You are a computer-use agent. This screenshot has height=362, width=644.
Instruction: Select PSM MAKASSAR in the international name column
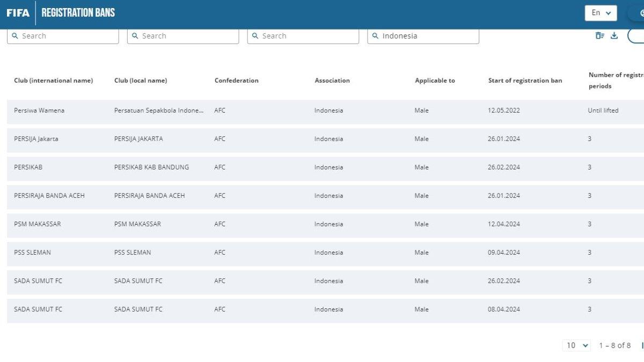(x=38, y=224)
